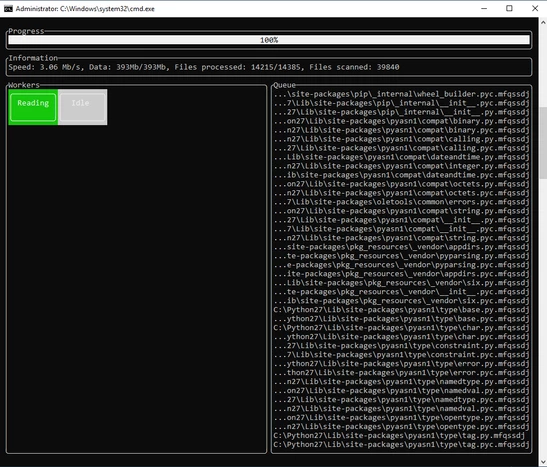Click the Queue section label
The image size is (547, 467).
284,85
